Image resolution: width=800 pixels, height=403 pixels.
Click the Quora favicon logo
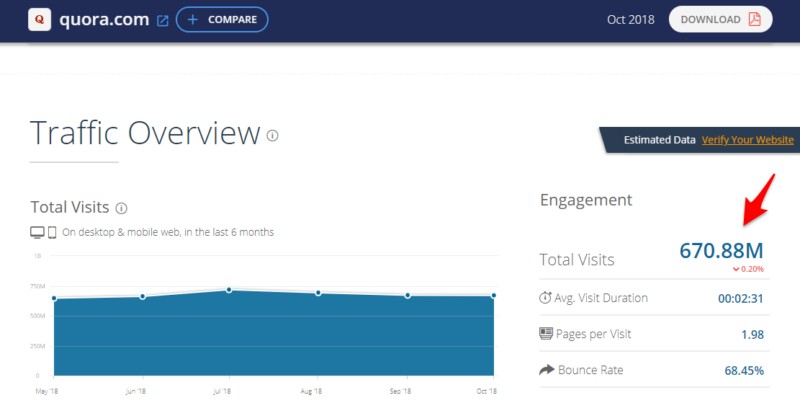tap(39, 19)
